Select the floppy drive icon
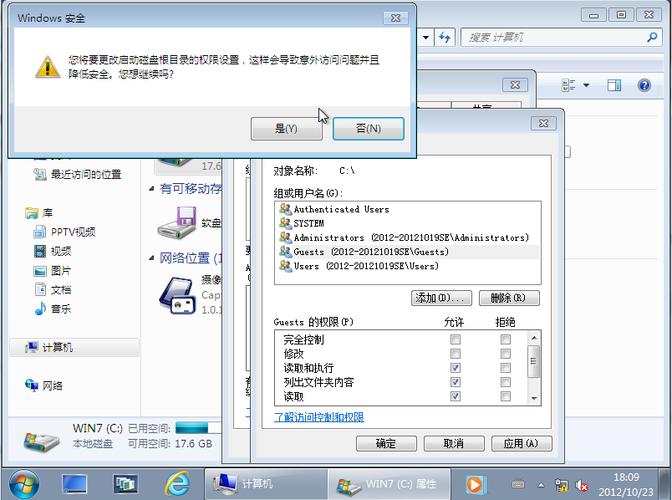This screenshot has width=672, height=500. [x=177, y=223]
